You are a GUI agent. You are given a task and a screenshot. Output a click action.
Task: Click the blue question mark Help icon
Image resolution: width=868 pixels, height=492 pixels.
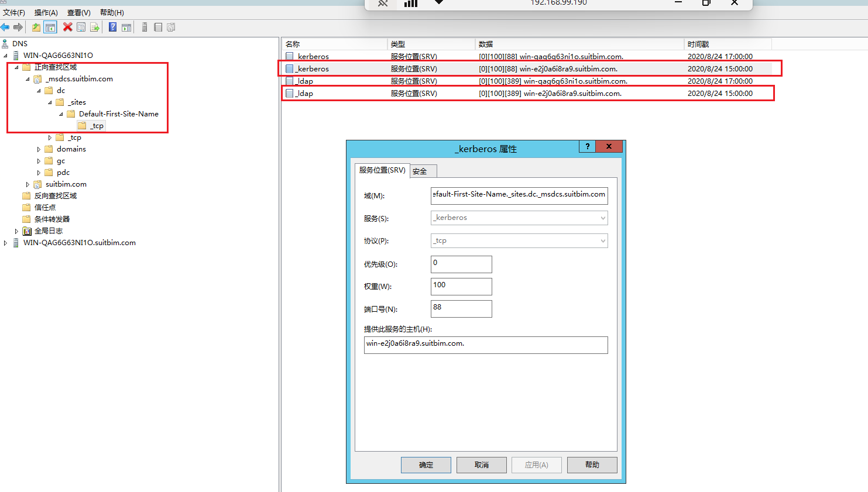pyautogui.click(x=112, y=27)
